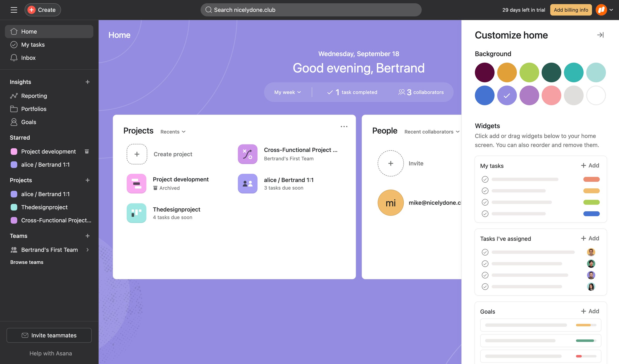Select the lime green background color
Viewport: 619px width, 364px height.
(529, 72)
